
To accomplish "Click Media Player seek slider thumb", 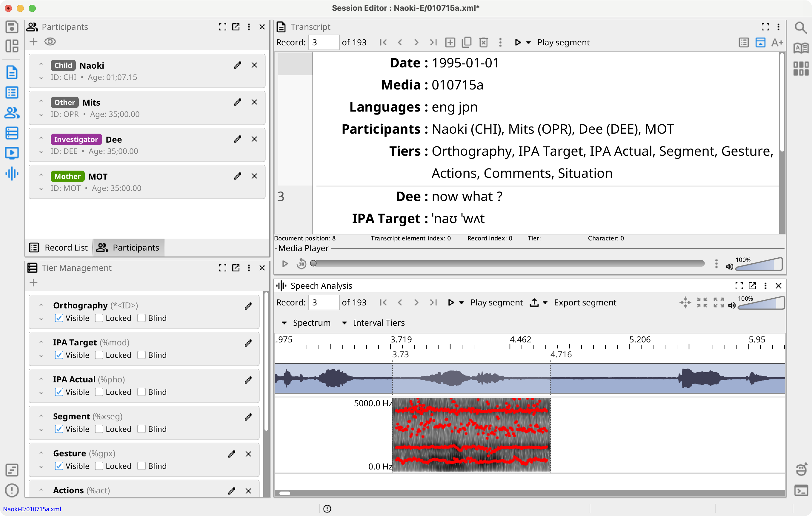I will coord(313,263).
